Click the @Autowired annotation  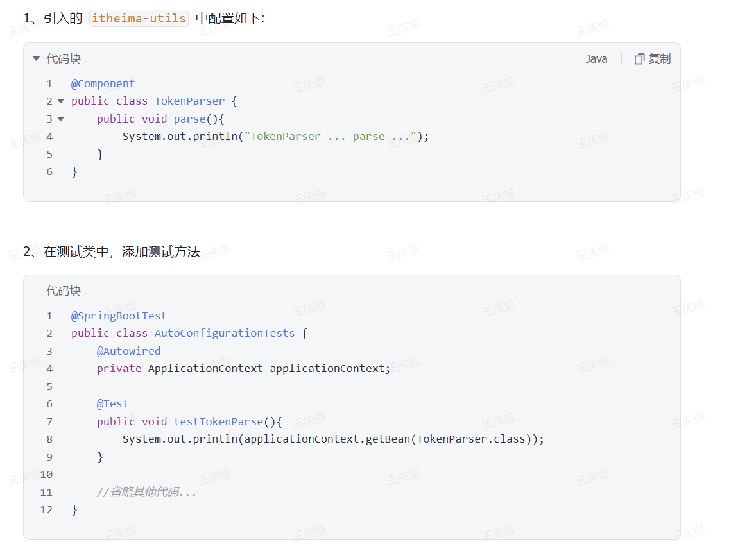(128, 351)
